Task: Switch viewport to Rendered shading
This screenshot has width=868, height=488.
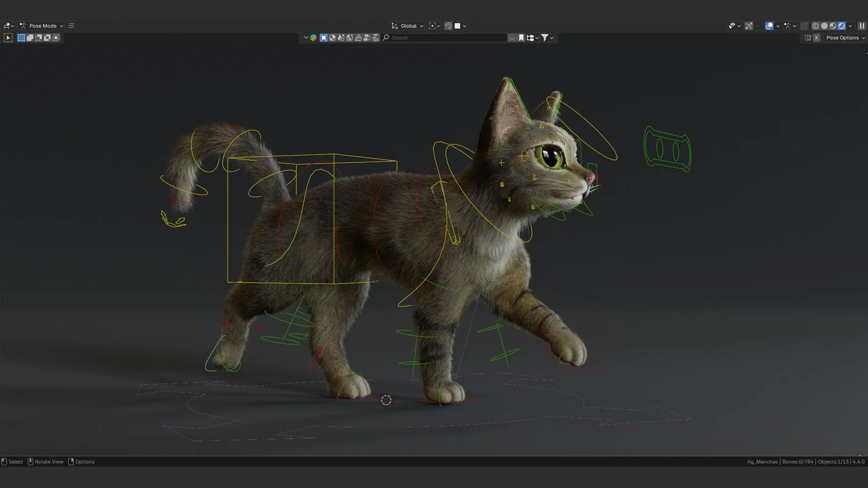Action: [x=841, y=25]
